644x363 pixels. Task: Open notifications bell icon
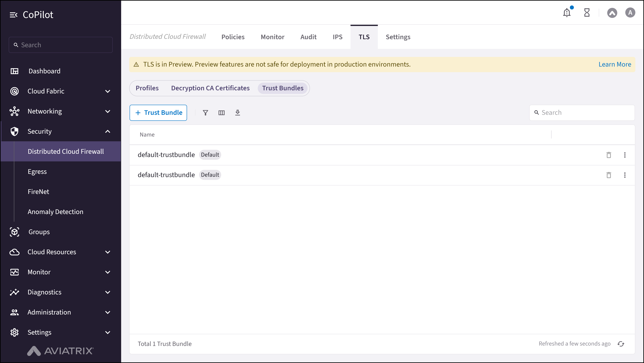[x=567, y=13]
